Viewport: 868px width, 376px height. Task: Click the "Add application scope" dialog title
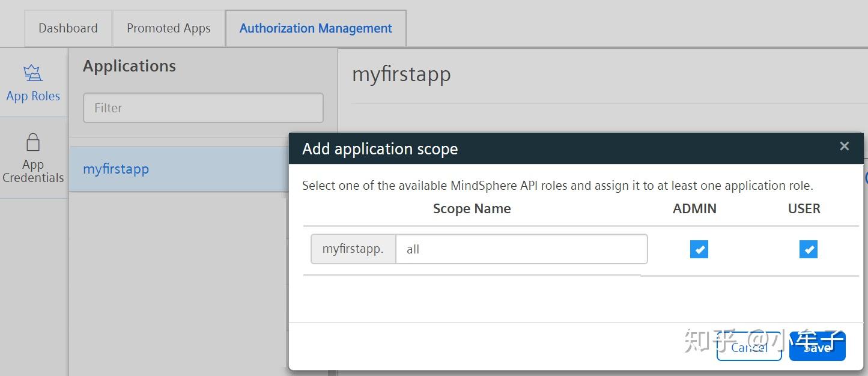point(380,149)
